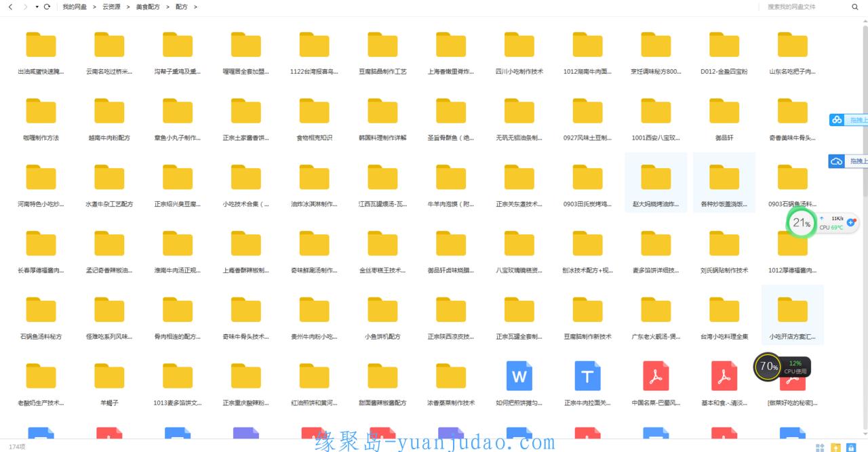The width and height of the screenshot is (868, 452).
Task: Refresh the current folder listing
Action: pos(47,7)
